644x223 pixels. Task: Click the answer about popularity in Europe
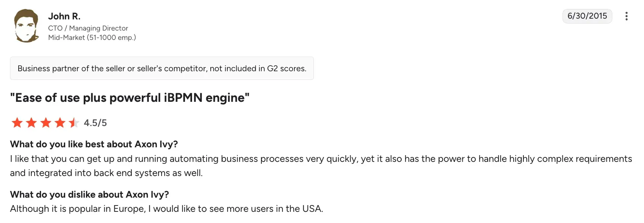tap(166, 209)
